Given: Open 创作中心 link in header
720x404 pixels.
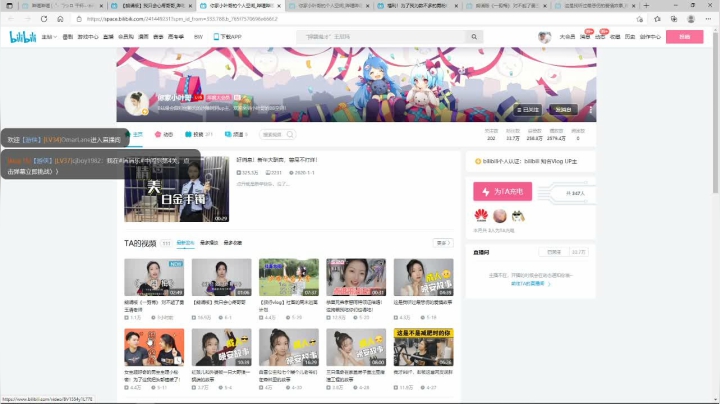Looking at the screenshot, I should pos(650,37).
